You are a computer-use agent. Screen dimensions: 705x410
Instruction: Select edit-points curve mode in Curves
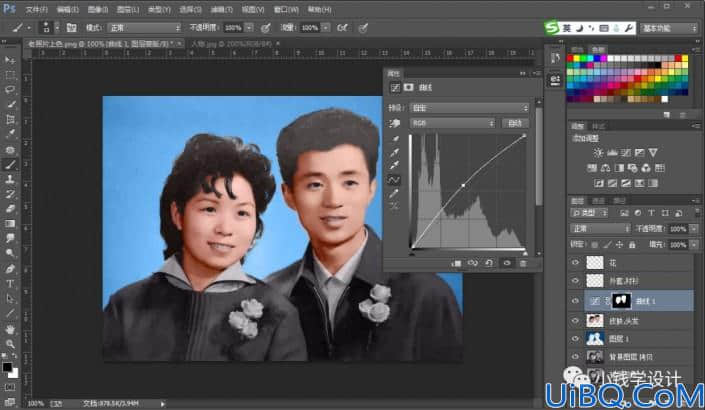tap(394, 180)
